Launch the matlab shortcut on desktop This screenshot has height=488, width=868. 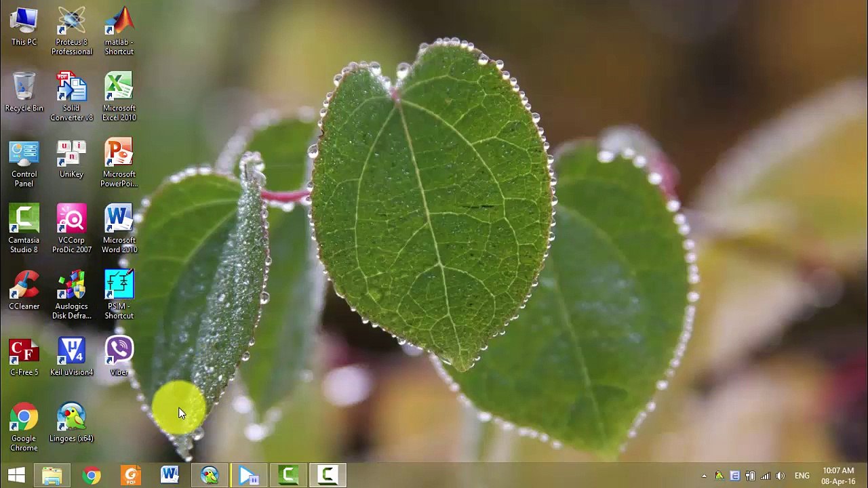pos(119,23)
